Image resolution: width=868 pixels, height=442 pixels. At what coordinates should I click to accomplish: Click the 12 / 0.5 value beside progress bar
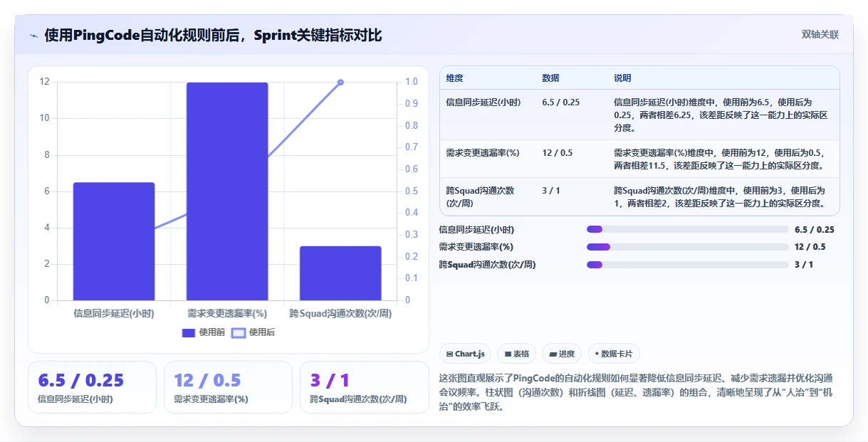pos(810,247)
